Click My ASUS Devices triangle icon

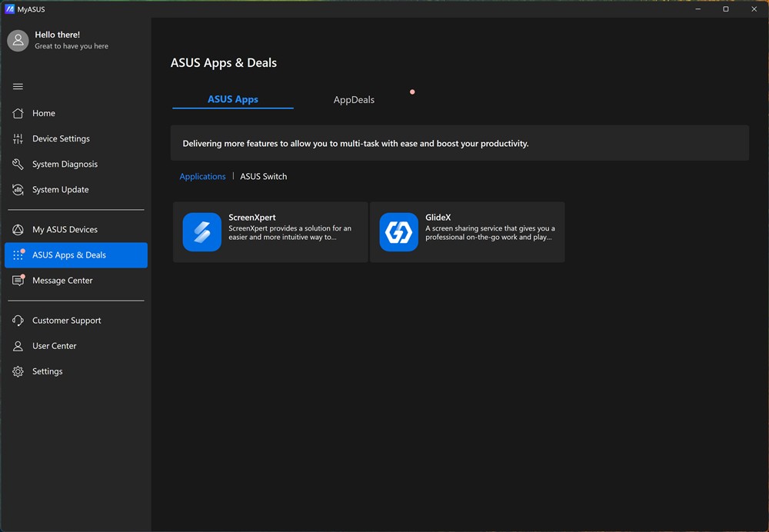coord(18,230)
